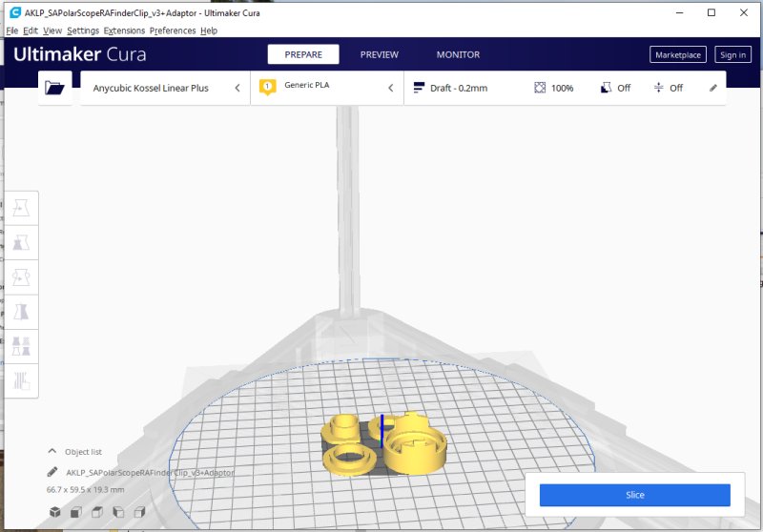Open the File menu
The width and height of the screenshot is (763, 532).
pos(11,31)
